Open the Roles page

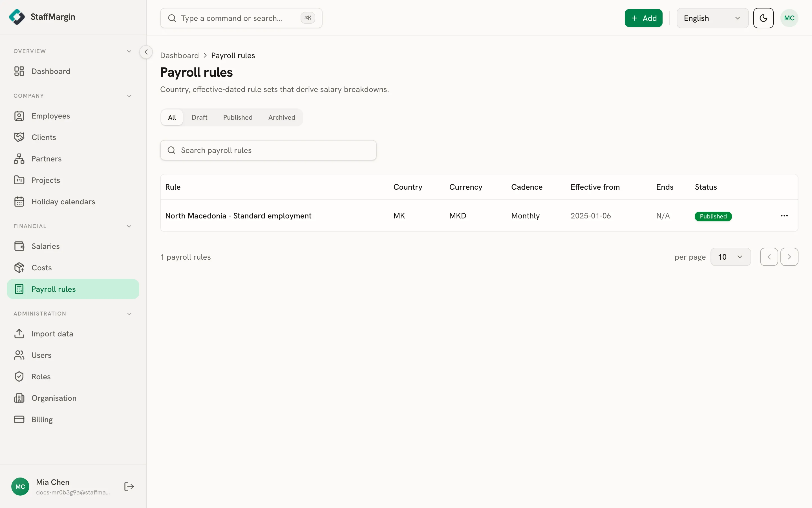(x=73, y=377)
